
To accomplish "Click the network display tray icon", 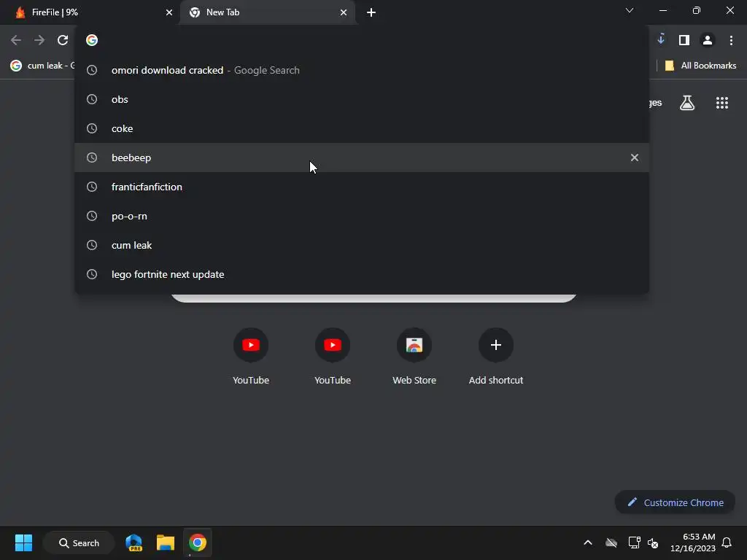I will tap(634, 542).
